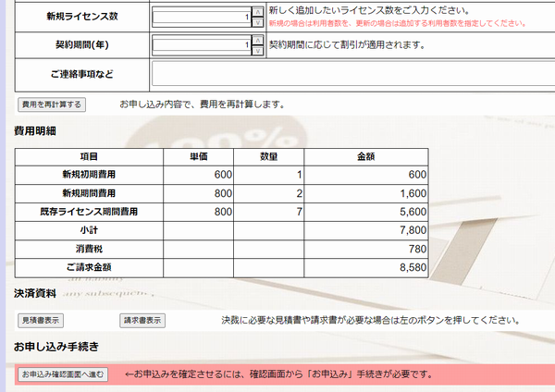
Task: Click the 新規期間費用 quantity cell showing 2
Action: coord(268,193)
